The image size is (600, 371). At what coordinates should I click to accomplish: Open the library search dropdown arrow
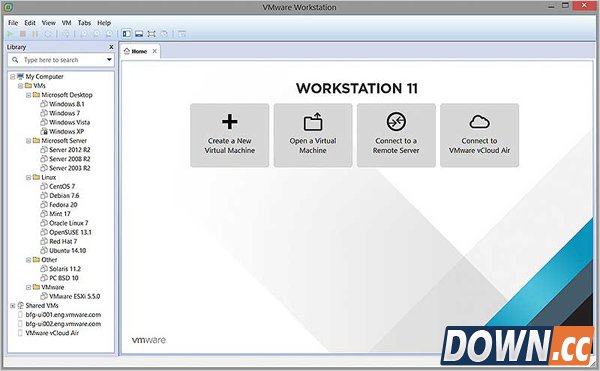pos(109,60)
